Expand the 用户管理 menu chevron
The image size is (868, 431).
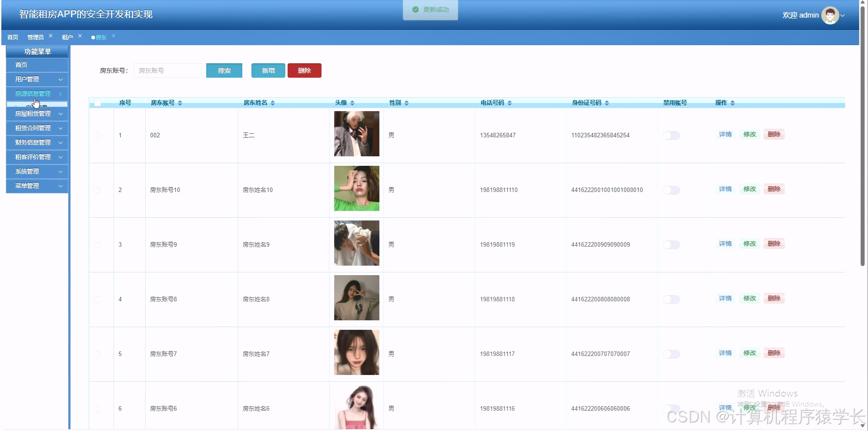(x=61, y=80)
